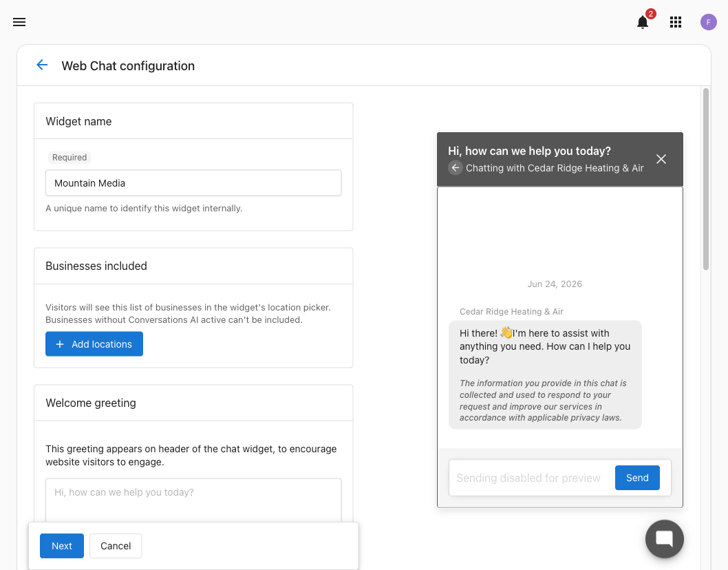Click the Hi there greeting message bubble
Screen dimensions: 728x570
545,374
